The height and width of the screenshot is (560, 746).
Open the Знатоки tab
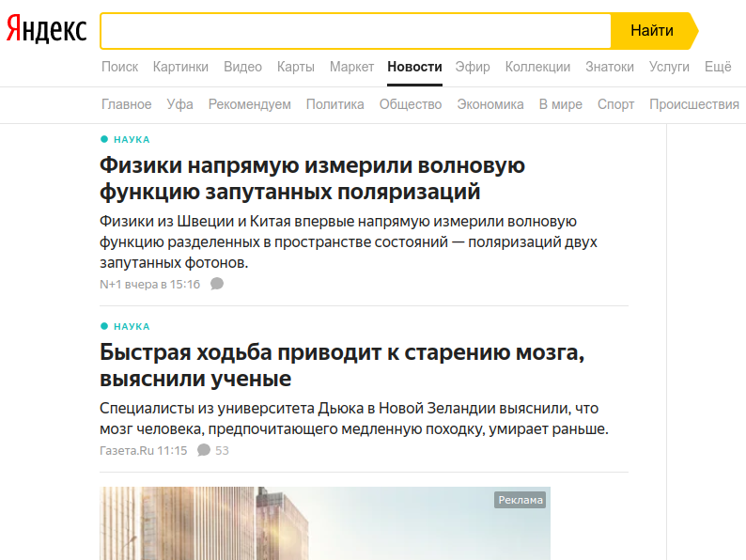click(610, 67)
